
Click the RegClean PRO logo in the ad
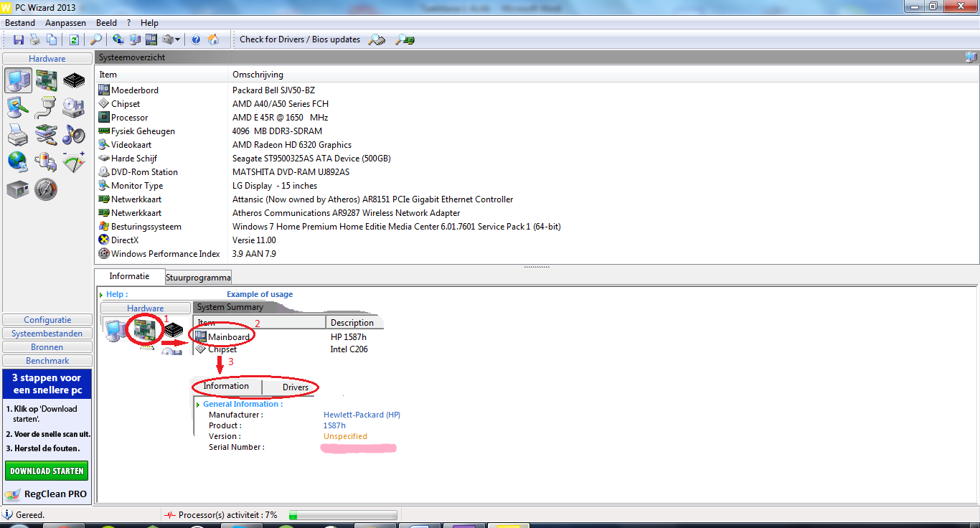coord(46,494)
